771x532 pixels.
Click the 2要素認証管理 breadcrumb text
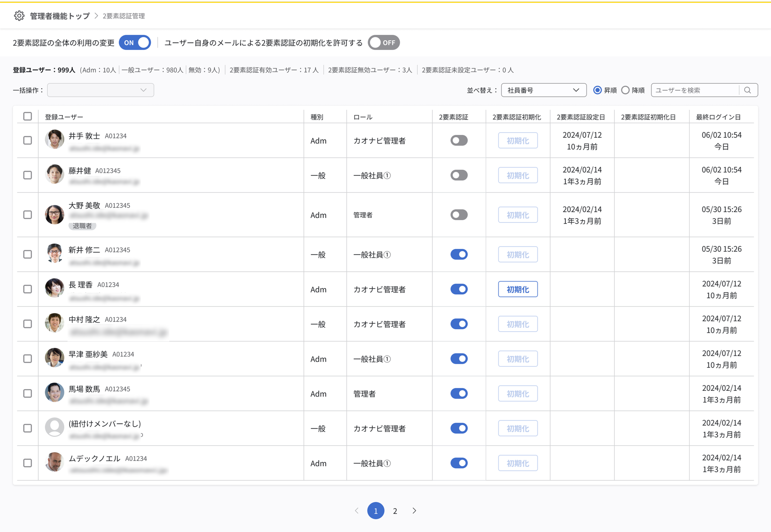click(124, 16)
